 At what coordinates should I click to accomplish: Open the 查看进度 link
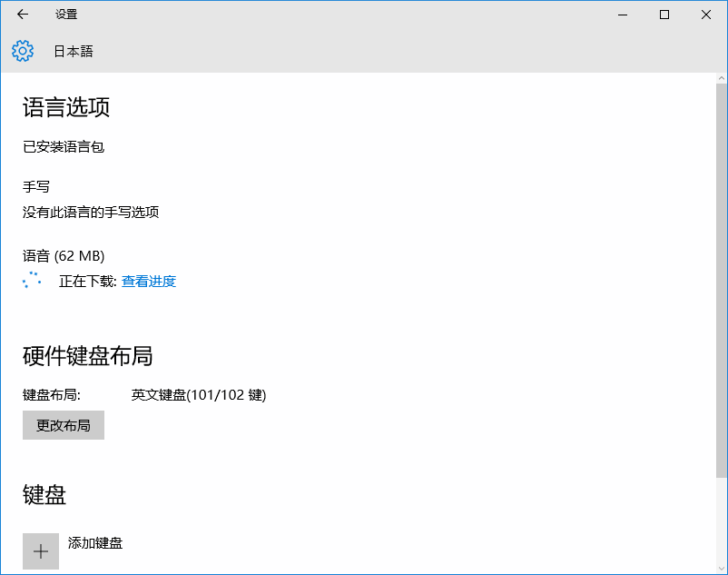pyautogui.click(x=149, y=282)
